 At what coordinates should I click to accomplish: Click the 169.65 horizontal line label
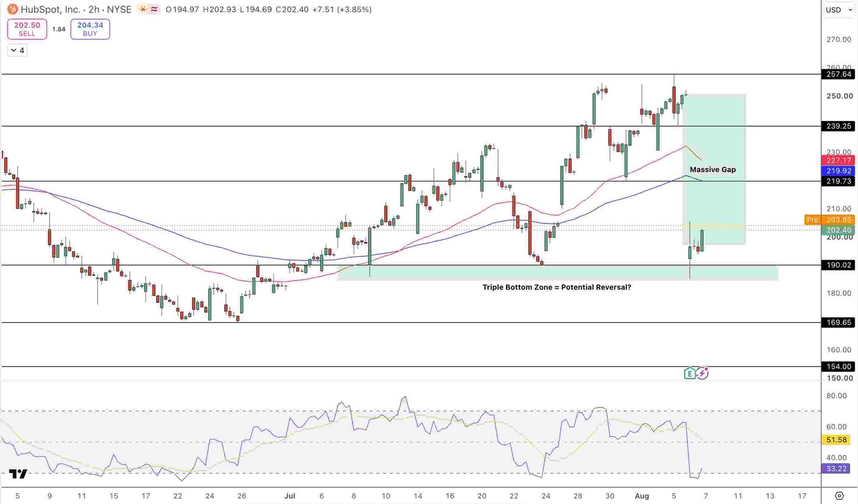tap(839, 322)
